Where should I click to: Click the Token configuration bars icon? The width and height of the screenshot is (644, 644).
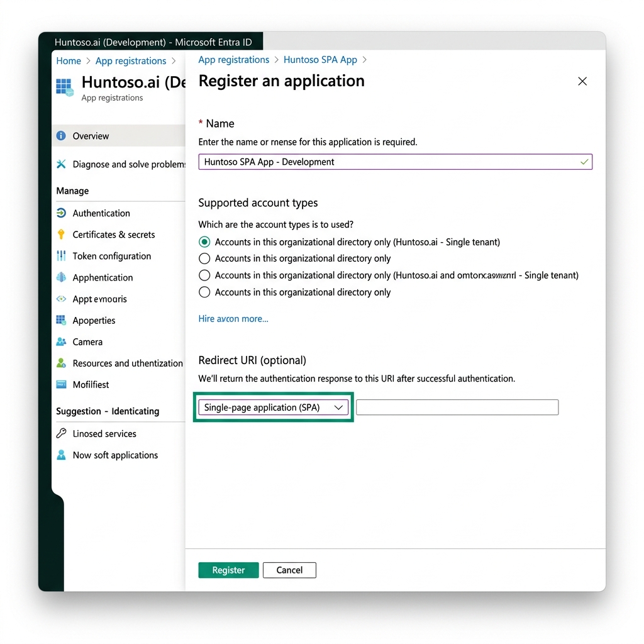click(61, 256)
